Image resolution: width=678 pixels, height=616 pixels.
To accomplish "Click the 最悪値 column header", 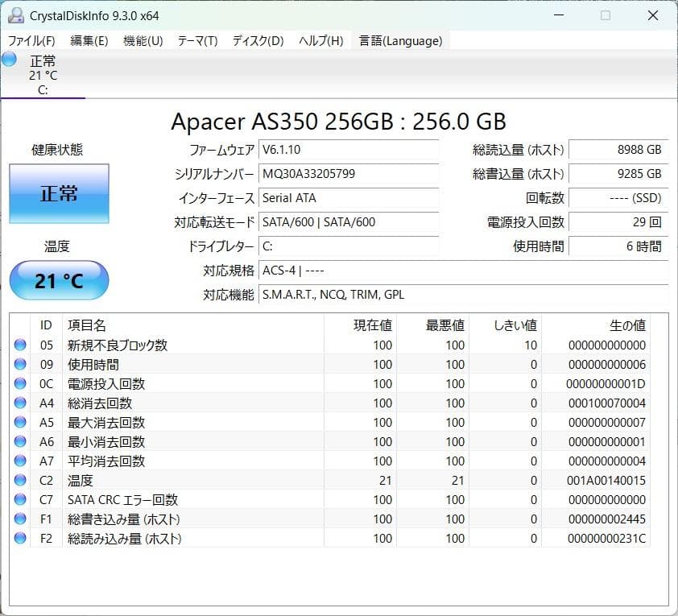I will [433, 325].
